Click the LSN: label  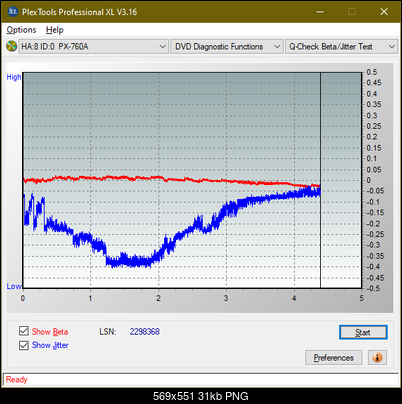tap(108, 332)
